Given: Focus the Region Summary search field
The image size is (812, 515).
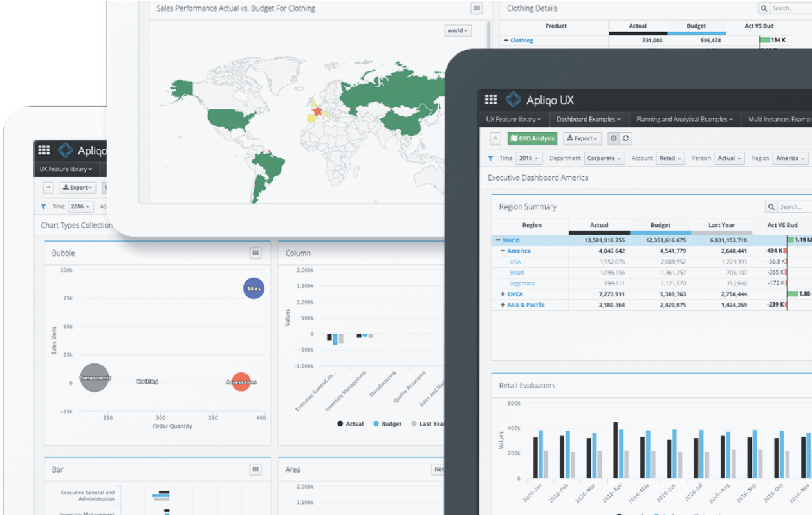Looking at the screenshot, I should tap(795, 207).
